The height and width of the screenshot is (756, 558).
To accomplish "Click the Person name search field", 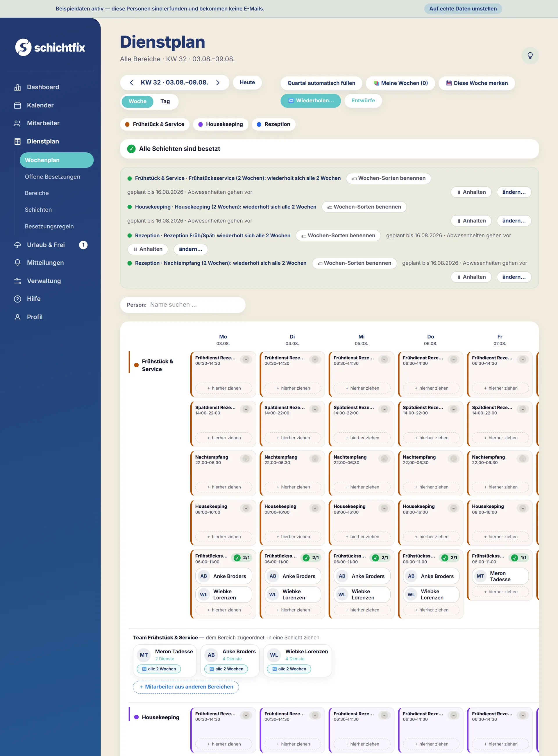I will click(x=183, y=305).
